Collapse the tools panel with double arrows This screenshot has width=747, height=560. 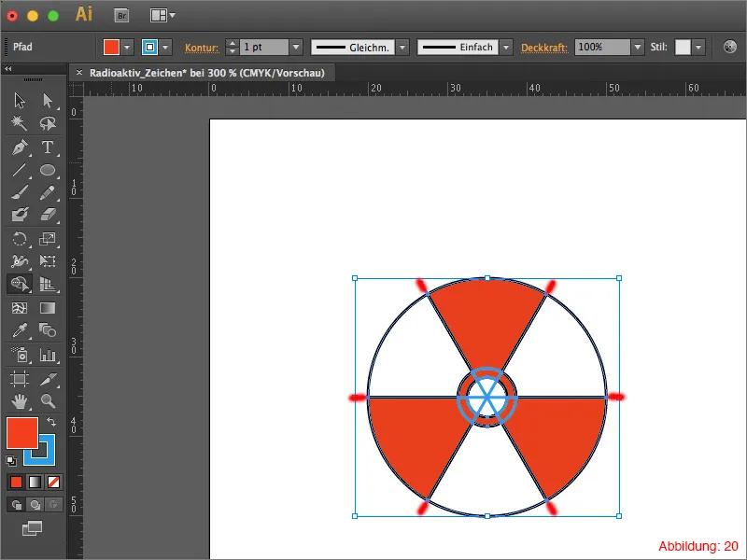pyautogui.click(x=8, y=69)
